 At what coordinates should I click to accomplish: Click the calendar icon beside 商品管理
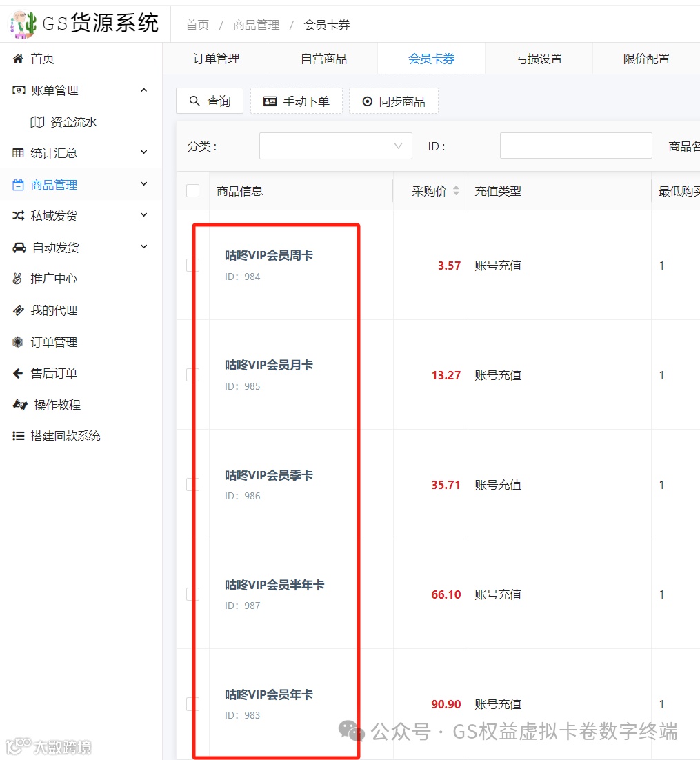point(18,185)
